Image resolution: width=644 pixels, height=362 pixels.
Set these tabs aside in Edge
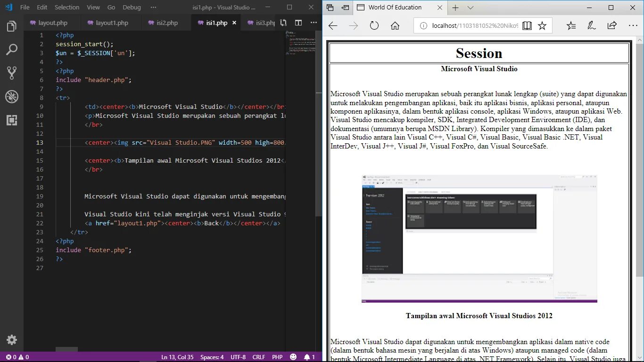click(345, 8)
